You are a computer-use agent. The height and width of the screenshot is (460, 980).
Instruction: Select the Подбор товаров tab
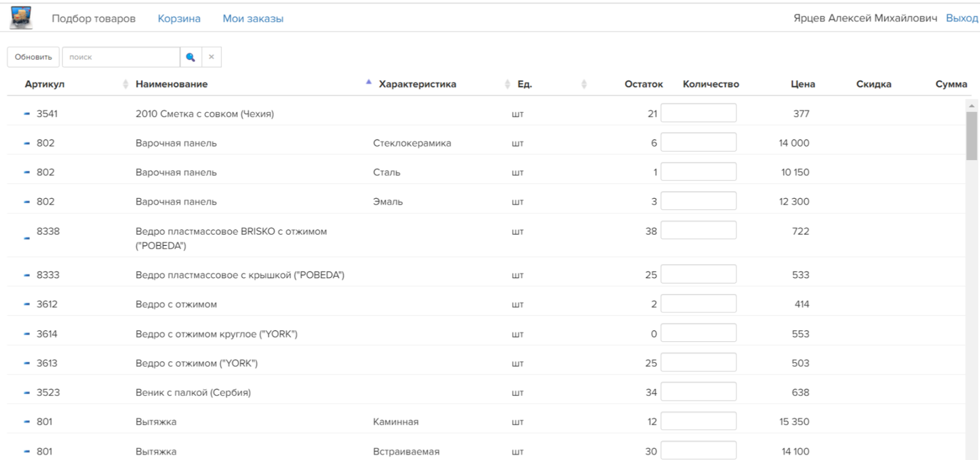coord(94,19)
